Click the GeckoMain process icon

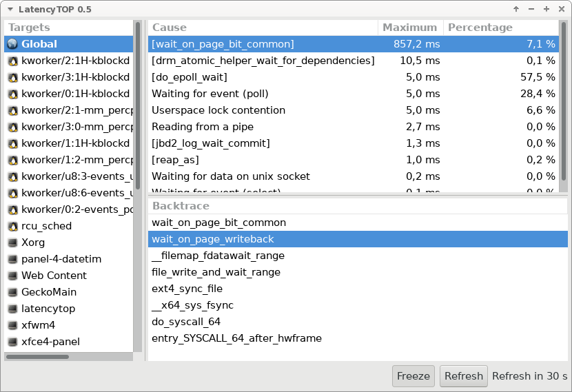pos(12,292)
